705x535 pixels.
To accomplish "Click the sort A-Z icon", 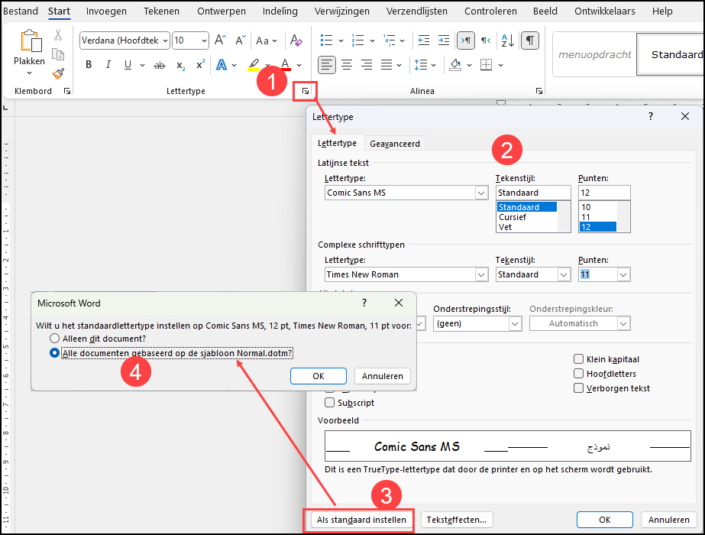I will 508,40.
